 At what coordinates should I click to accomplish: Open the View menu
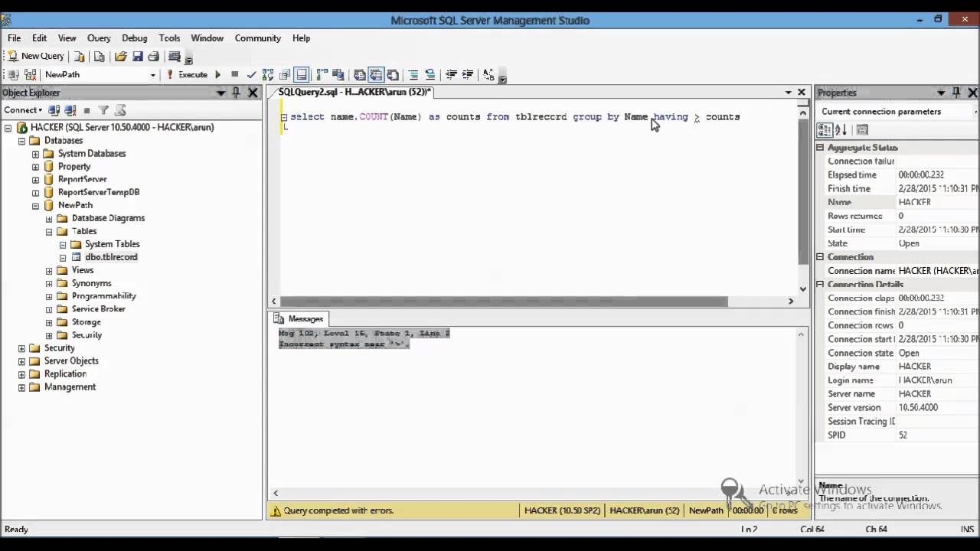(x=67, y=37)
